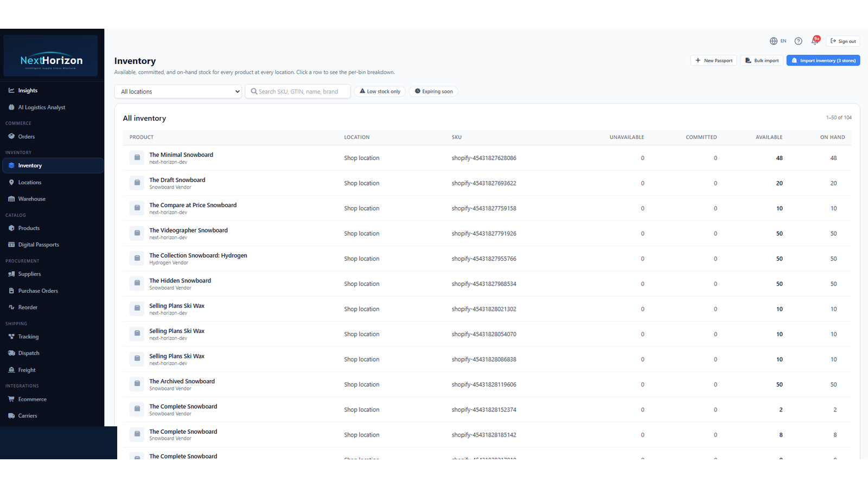
Task: Navigate to Locations page
Action: [x=29, y=182]
